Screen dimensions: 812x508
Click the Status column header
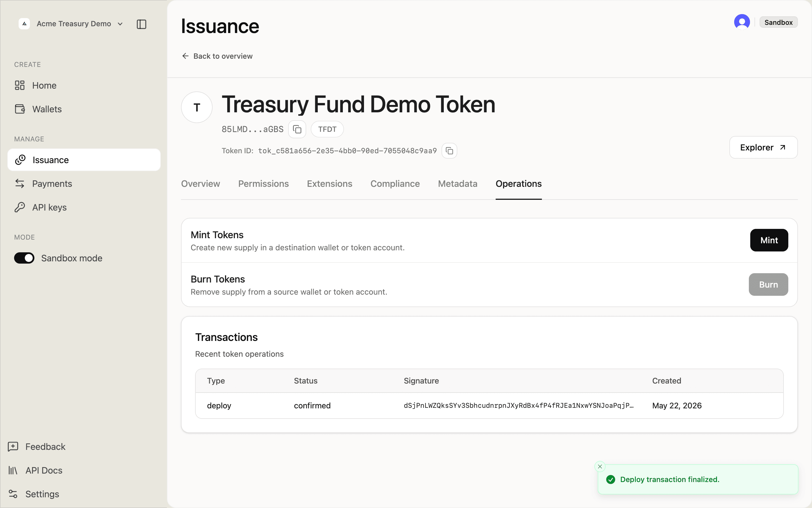[305, 381]
